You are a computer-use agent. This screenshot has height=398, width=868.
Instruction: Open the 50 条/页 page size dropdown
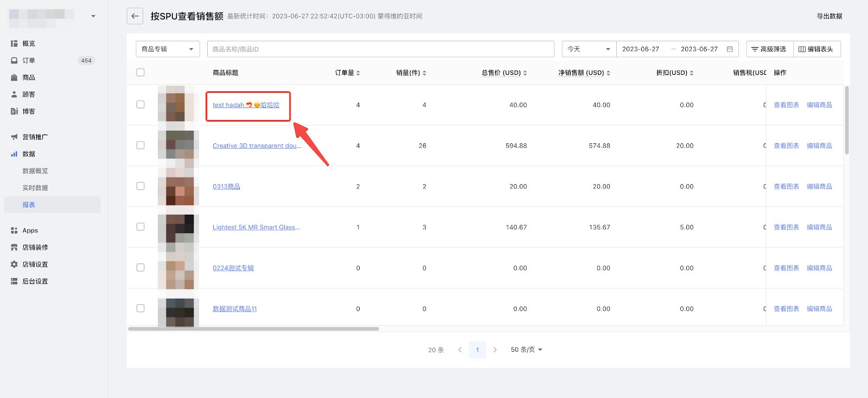pyautogui.click(x=526, y=350)
